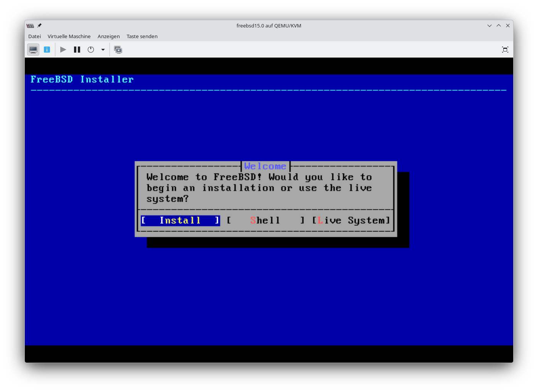Viewport: 538px width, 392px height.
Task: Close the freebsd15.0 VM window
Action: tap(508, 26)
